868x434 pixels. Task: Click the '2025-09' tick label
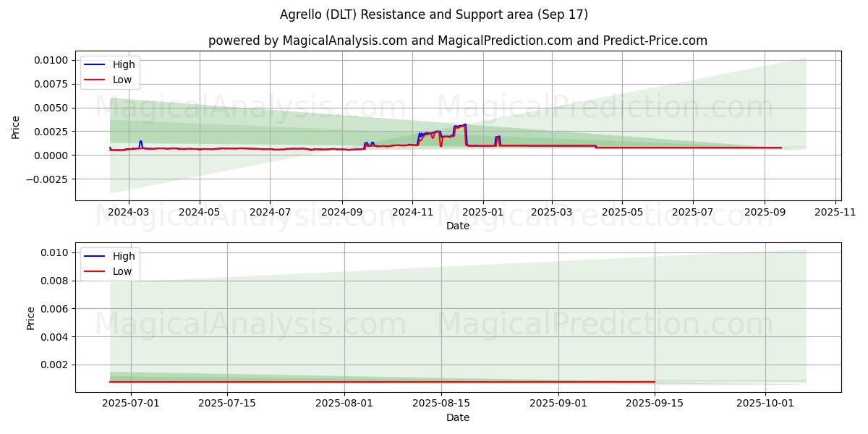coord(765,212)
